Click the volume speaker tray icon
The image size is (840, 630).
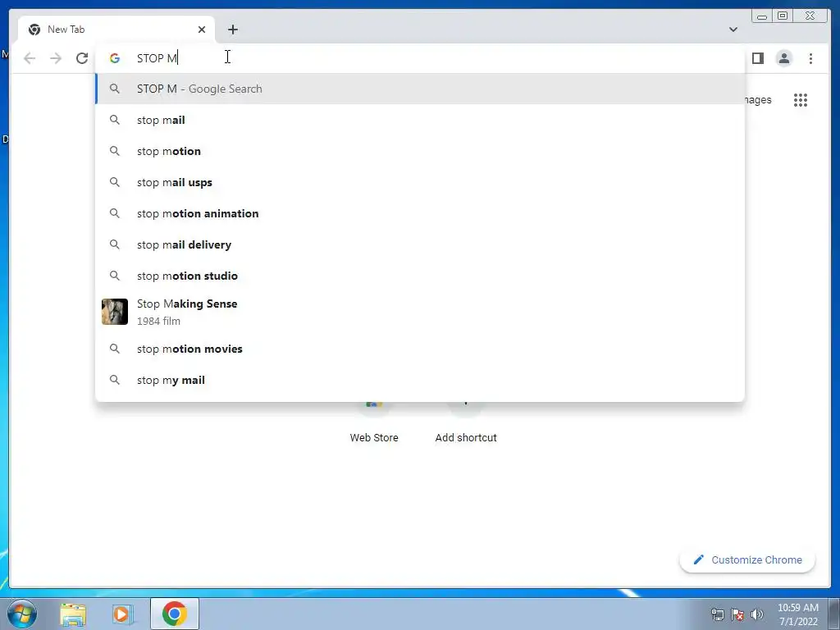point(757,614)
